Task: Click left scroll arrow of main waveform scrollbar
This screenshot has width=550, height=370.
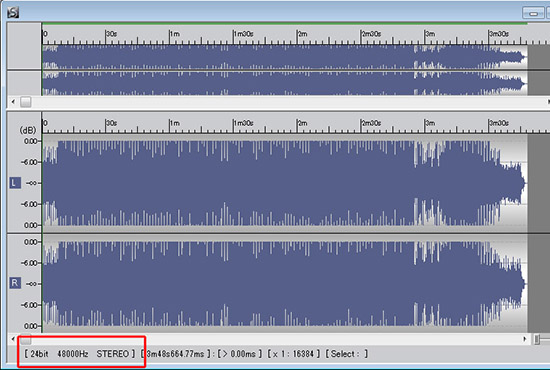Action: (13, 339)
